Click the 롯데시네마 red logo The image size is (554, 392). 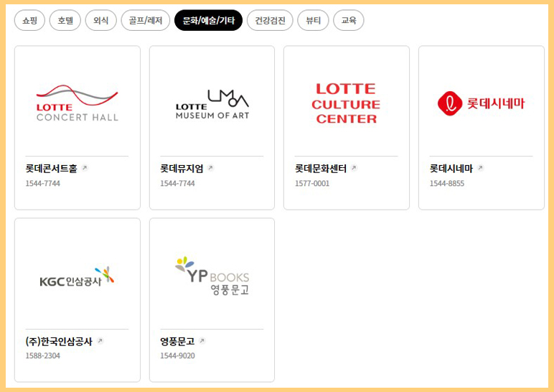coord(482,103)
